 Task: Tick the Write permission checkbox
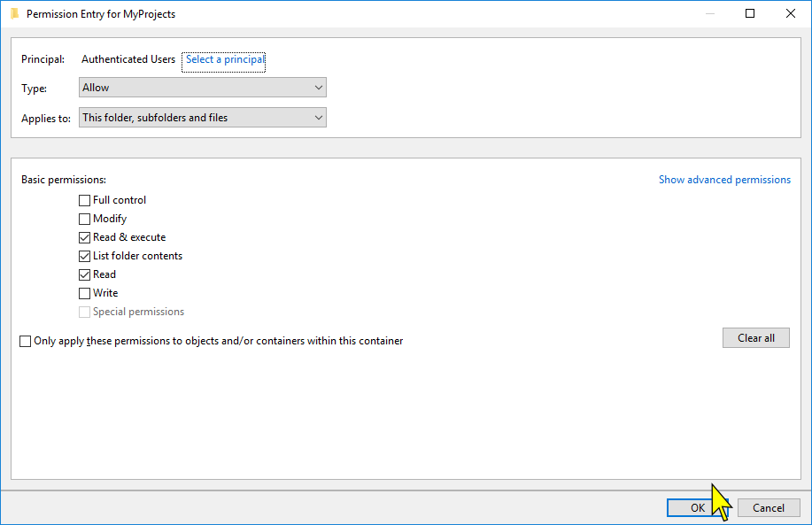tap(84, 294)
